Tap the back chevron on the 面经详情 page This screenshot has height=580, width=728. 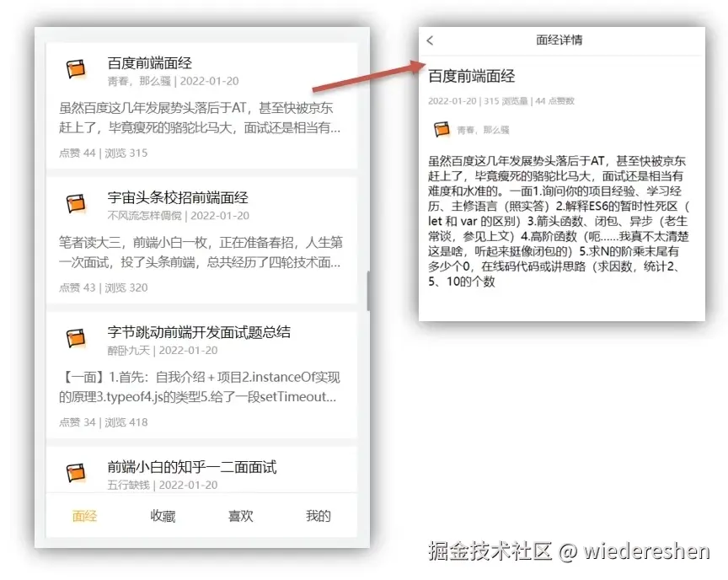[430, 40]
